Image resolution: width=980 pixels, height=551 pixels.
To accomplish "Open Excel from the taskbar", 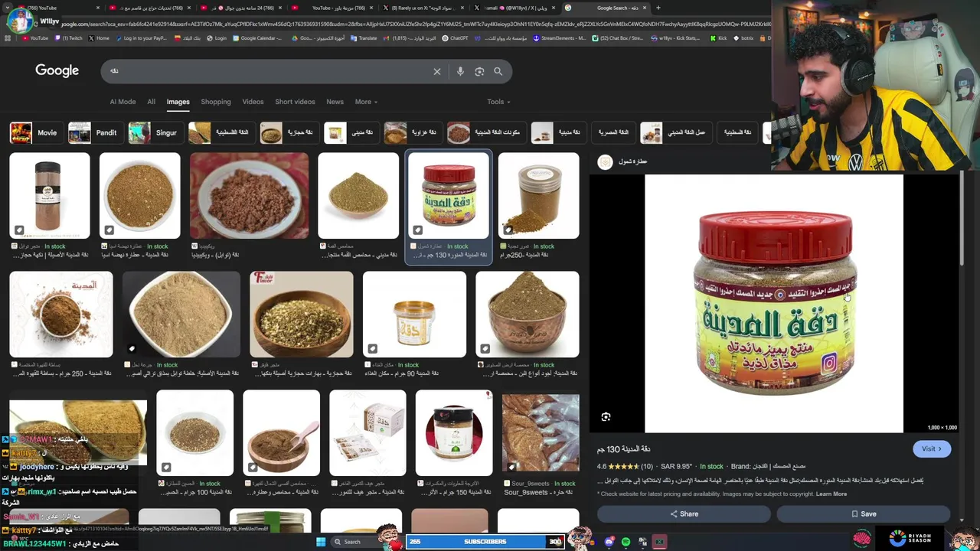I will point(659,542).
